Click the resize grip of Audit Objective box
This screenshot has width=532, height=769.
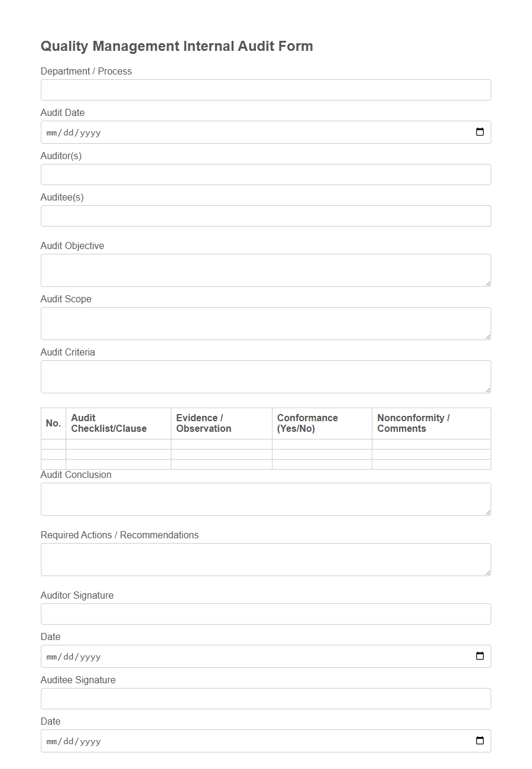488,284
